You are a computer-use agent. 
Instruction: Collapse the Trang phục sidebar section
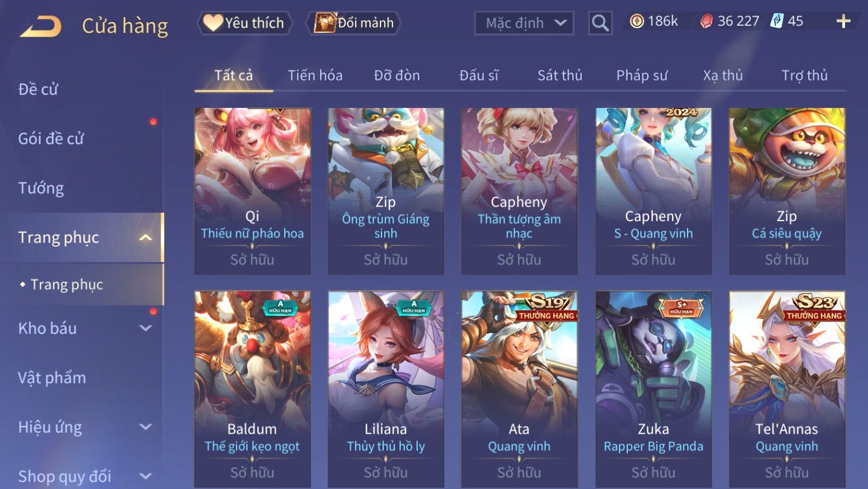coord(146,237)
